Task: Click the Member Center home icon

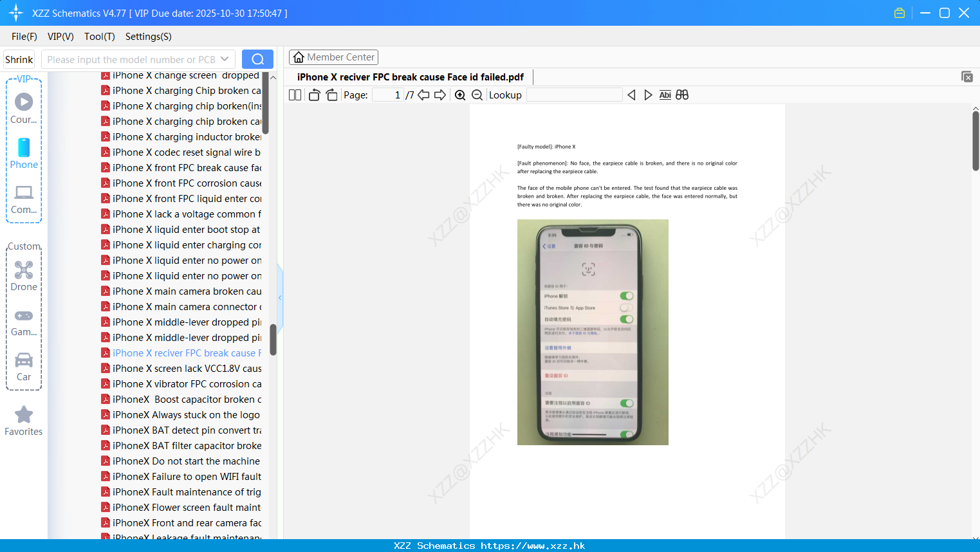Action: click(299, 57)
